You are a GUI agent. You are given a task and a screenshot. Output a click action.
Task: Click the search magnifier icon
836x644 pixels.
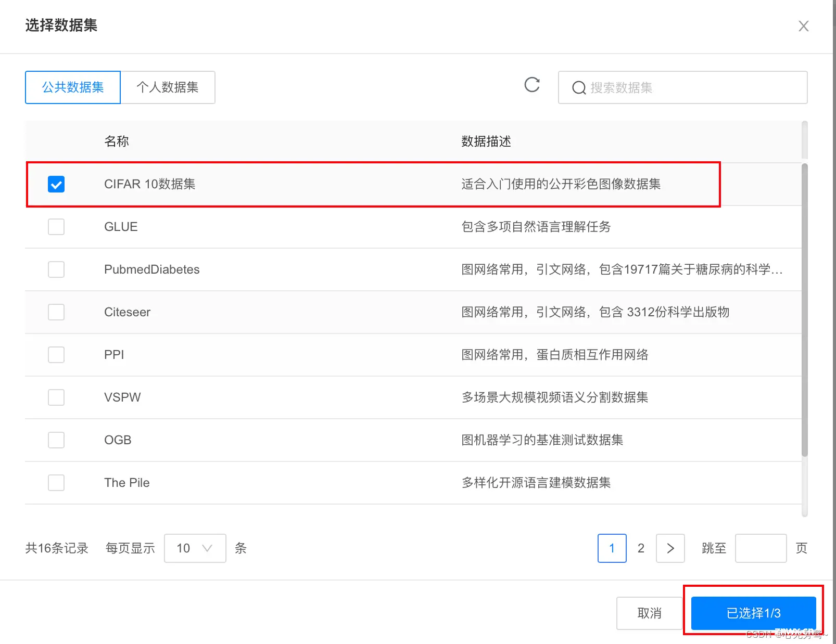579,88
